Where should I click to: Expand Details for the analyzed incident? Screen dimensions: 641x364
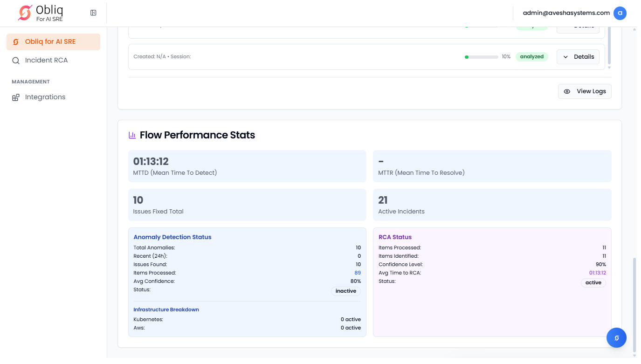578,57
